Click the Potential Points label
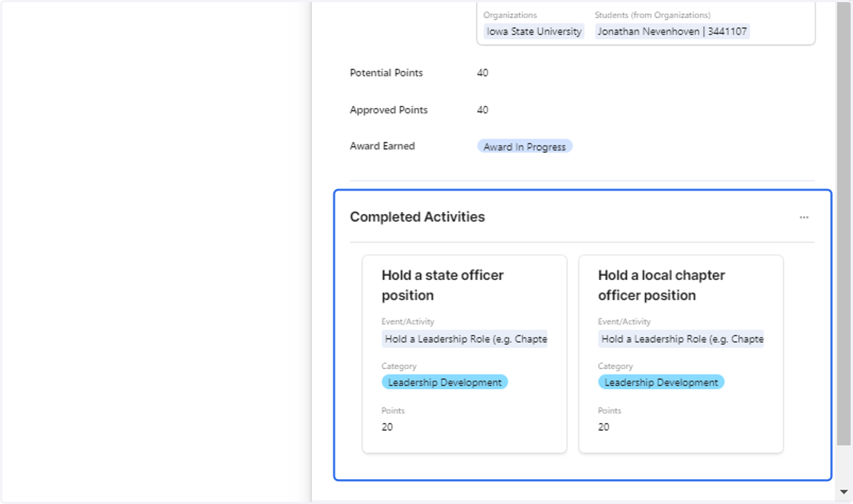853x504 pixels. (x=386, y=73)
